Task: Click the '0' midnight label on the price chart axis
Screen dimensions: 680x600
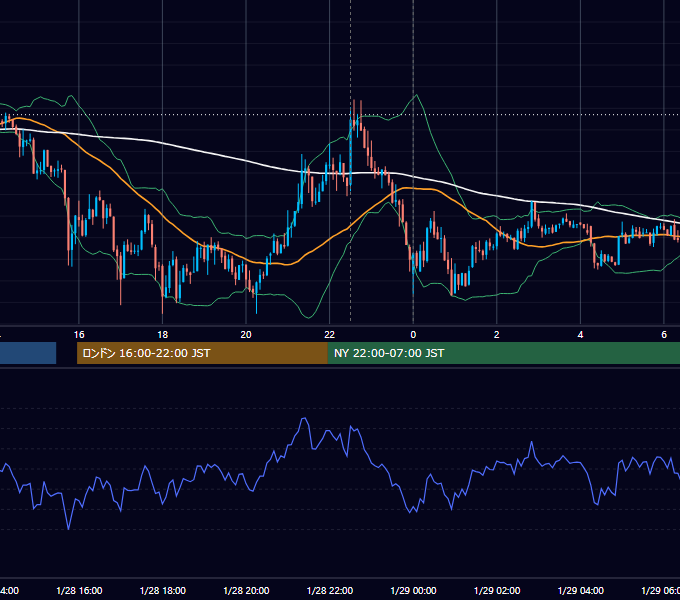Action: coord(413,335)
